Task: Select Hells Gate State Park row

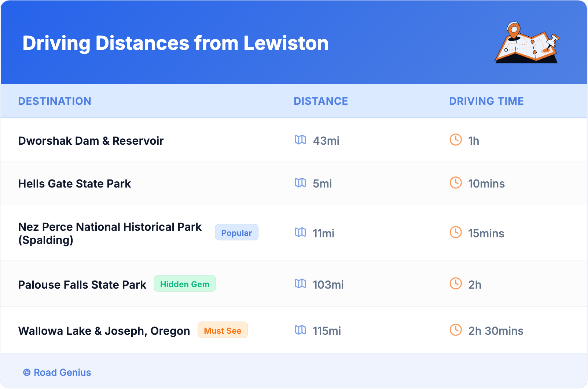Action: (x=74, y=184)
